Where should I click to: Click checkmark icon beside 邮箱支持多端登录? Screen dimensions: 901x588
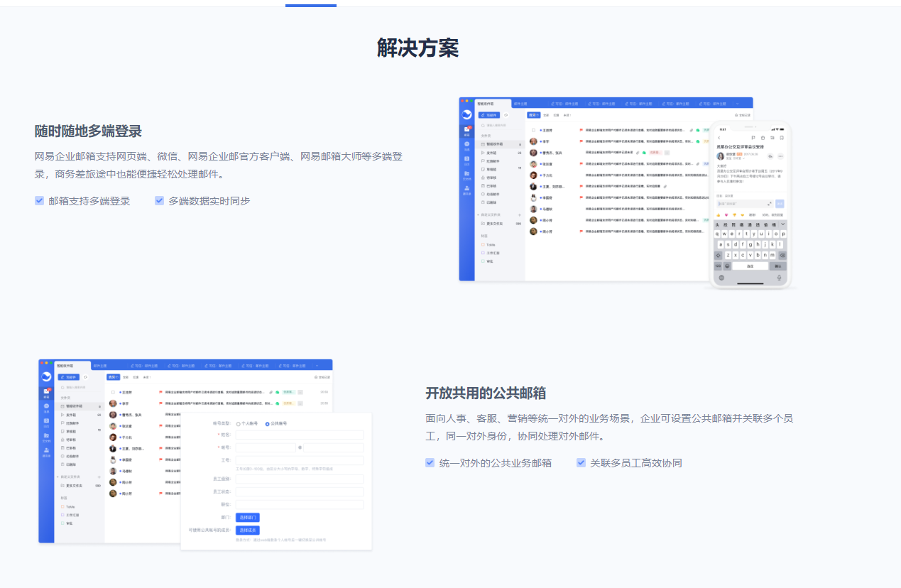tap(40, 201)
